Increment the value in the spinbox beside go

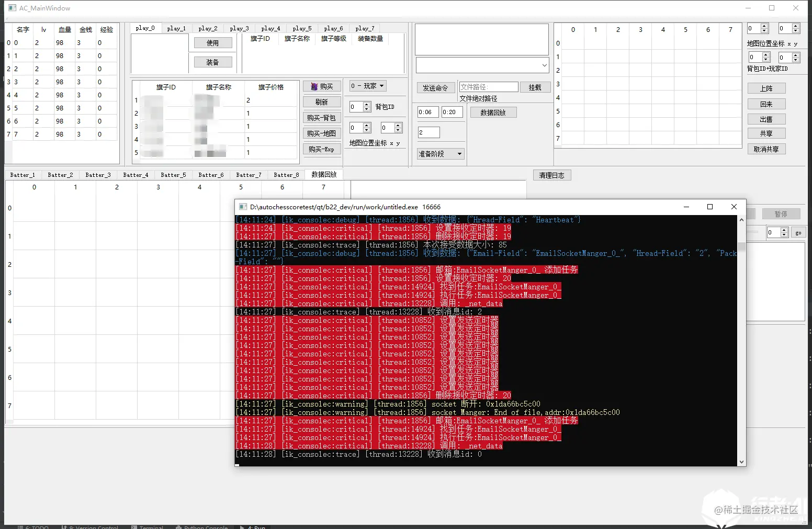pos(784,230)
